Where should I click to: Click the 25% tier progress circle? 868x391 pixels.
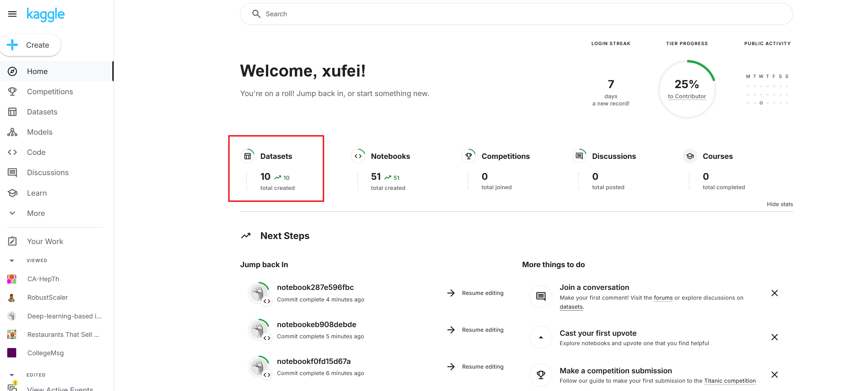tap(686, 89)
